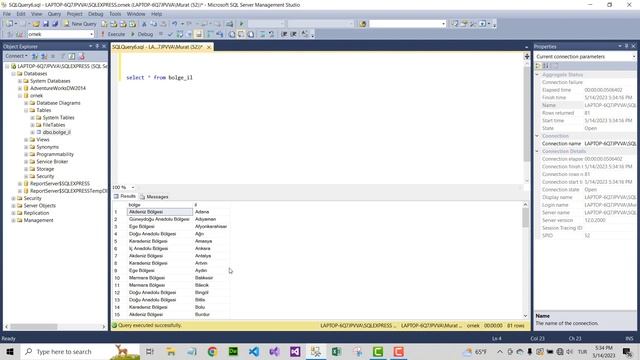Click the Decrease Indent icon
Screen dimensions: 640x360
[x=284, y=34]
